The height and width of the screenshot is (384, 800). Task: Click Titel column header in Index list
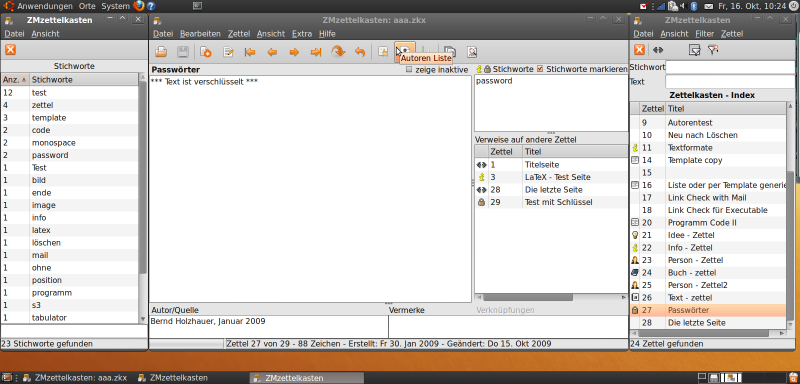[726, 109]
